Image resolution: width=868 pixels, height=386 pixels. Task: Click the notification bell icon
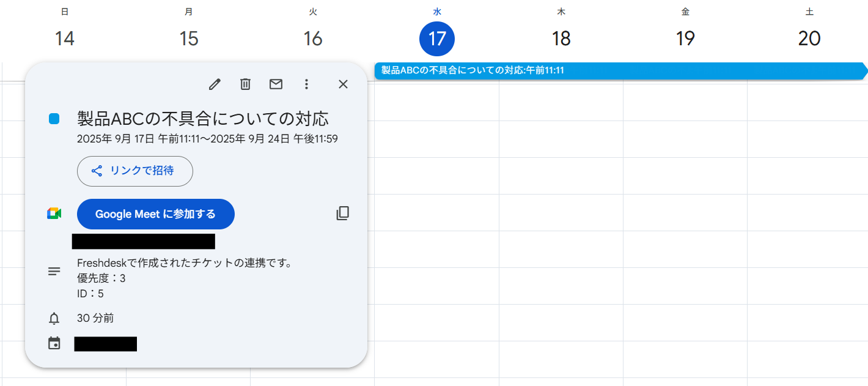click(54, 319)
